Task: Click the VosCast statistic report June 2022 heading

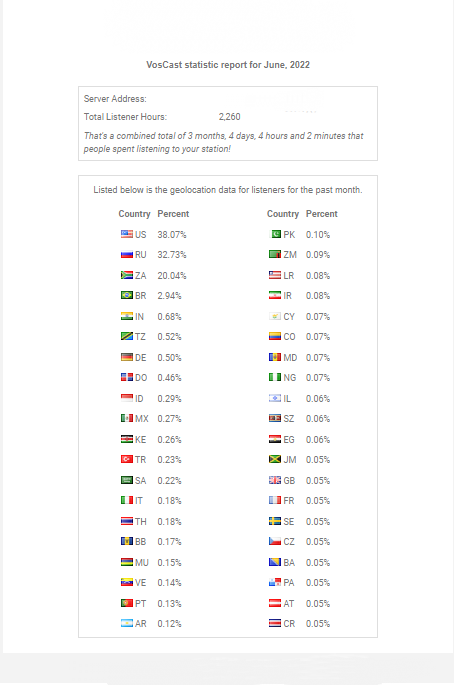Action: 228,65
